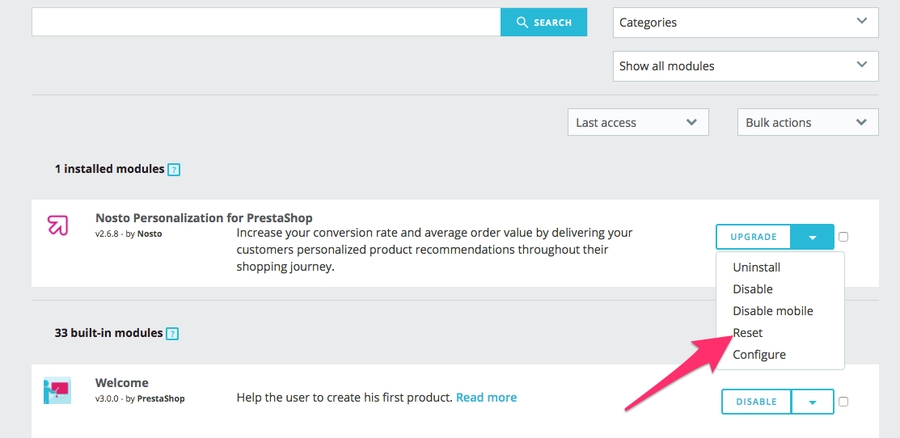Click the Search button with magnifier

(x=544, y=22)
